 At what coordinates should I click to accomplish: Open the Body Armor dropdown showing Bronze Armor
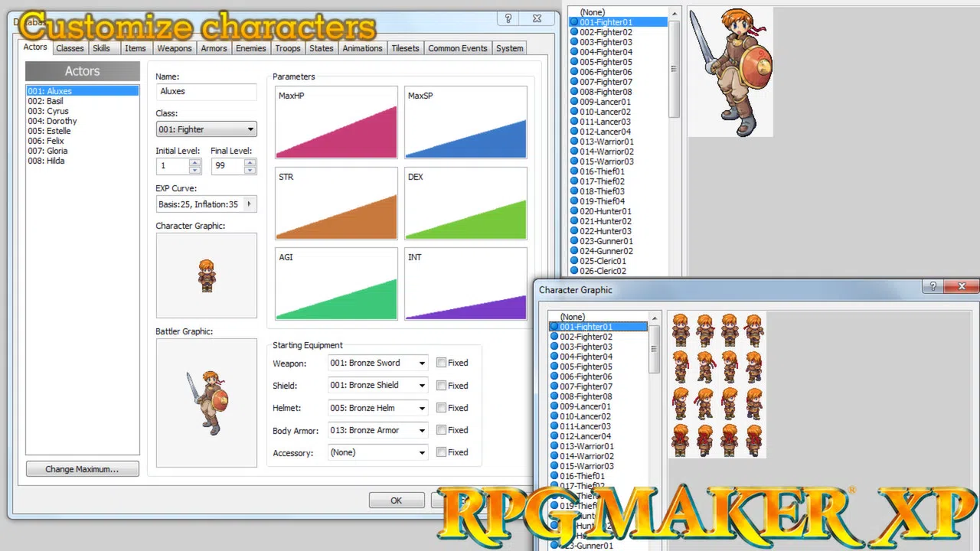[377, 430]
